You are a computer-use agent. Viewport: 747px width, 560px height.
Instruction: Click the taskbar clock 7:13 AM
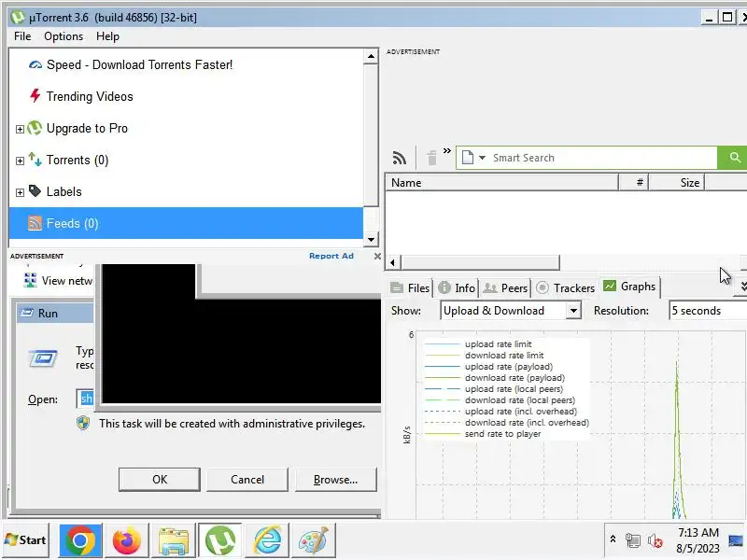tap(698, 540)
